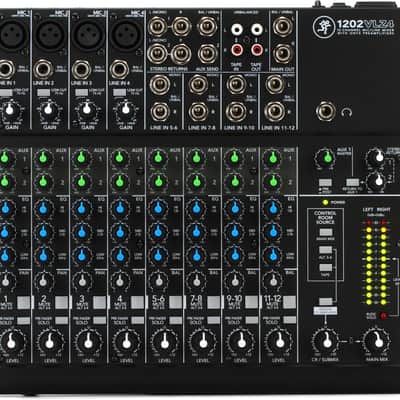Toggle the Aux 1 Pre/Post switch

click(325, 183)
